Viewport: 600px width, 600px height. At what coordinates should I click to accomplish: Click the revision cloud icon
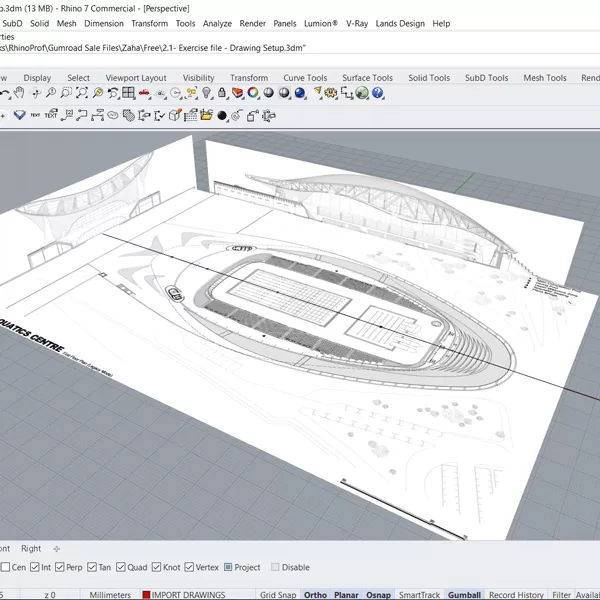coord(112,115)
